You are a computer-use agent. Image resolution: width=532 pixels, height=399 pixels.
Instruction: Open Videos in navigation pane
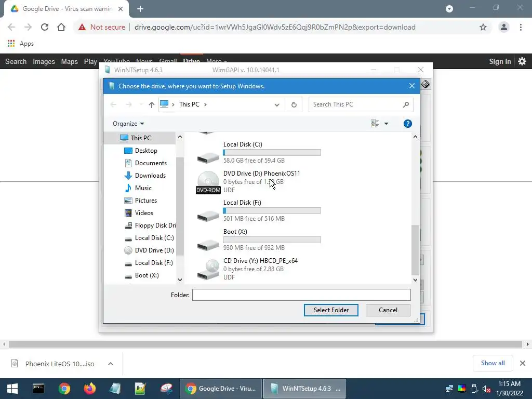144,213
